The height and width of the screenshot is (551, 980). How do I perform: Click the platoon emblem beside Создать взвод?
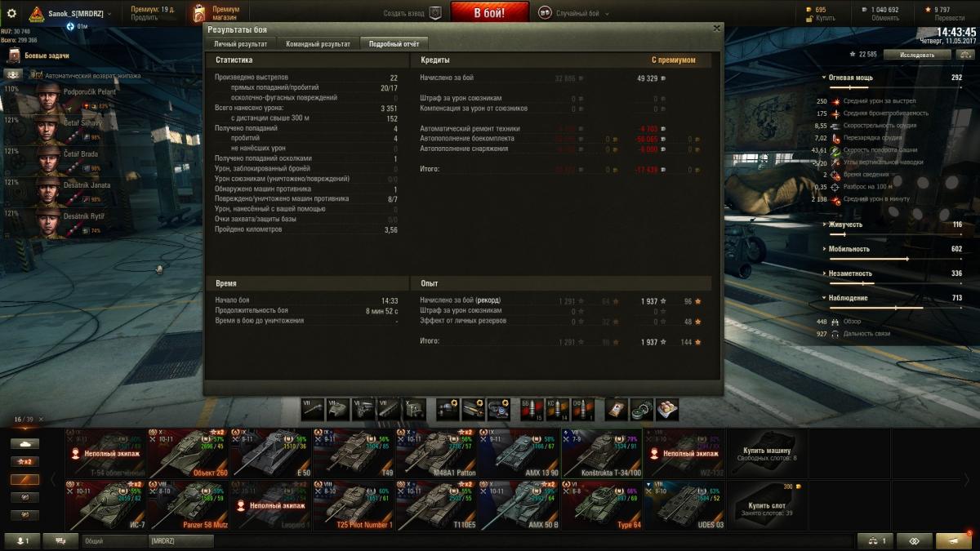pos(435,13)
